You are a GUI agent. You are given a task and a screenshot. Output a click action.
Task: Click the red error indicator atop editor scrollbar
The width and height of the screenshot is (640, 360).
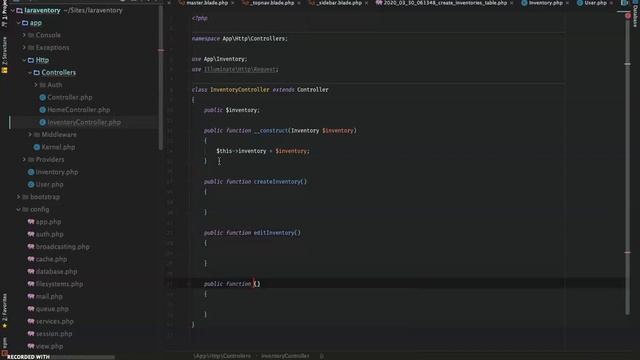(628, 16)
